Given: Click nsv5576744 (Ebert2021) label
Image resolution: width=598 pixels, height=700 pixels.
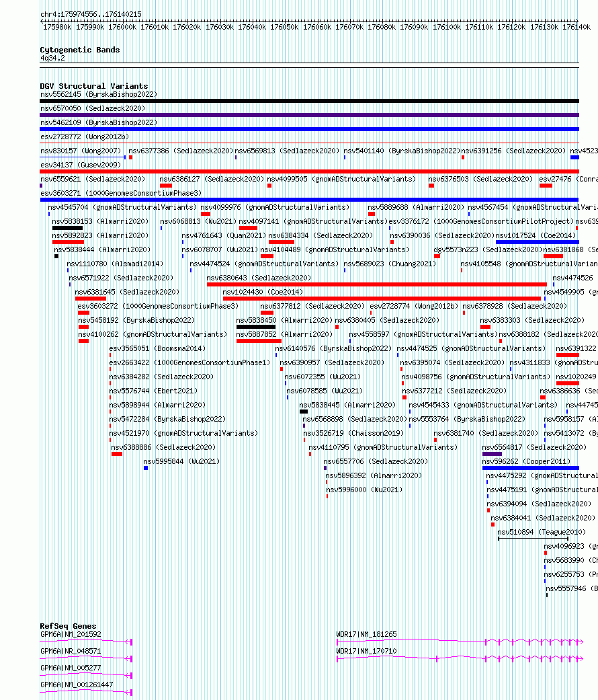Looking at the screenshot, I should tap(153, 391).
